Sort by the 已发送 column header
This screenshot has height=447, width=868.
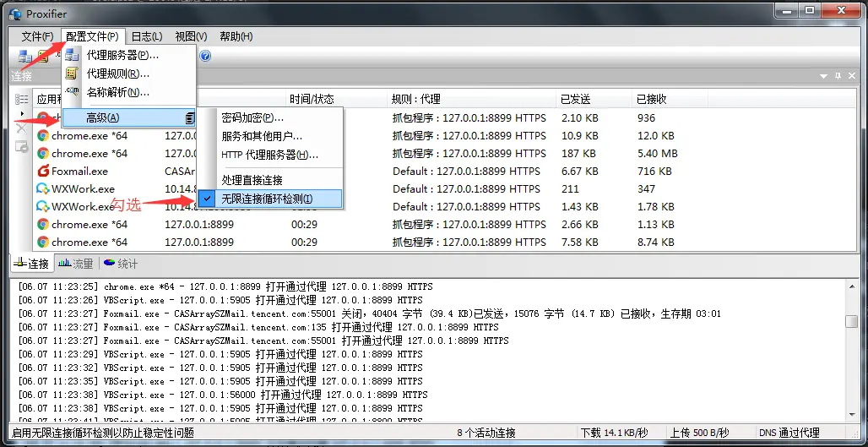click(594, 99)
